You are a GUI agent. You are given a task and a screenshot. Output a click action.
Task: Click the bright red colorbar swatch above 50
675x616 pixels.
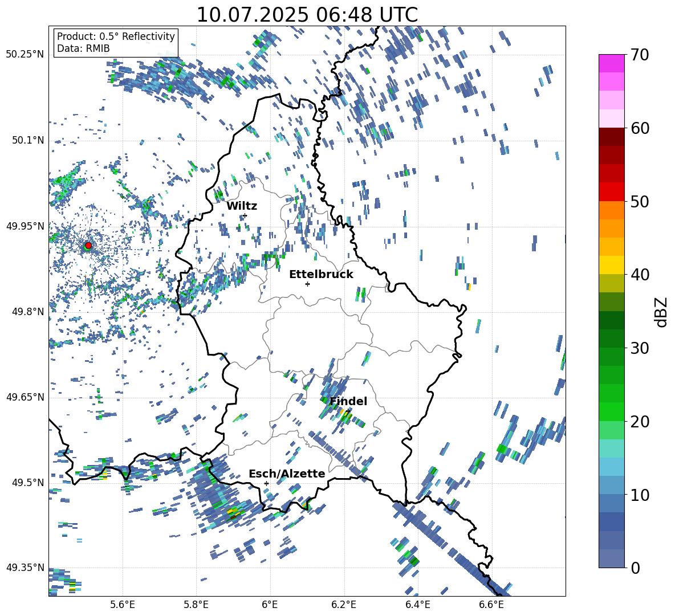click(x=611, y=192)
